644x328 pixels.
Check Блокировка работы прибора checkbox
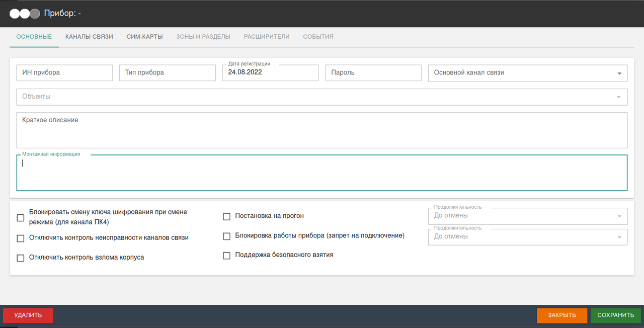[226, 236]
